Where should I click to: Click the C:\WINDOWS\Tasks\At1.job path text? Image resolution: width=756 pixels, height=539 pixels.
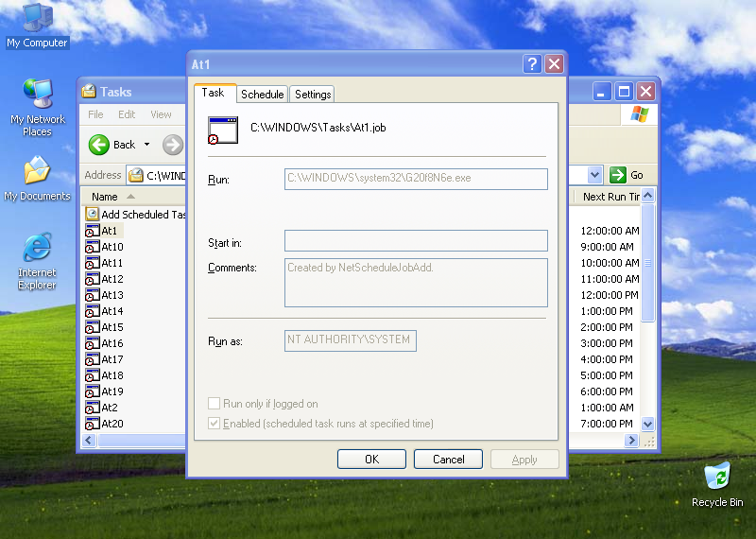click(318, 128)
